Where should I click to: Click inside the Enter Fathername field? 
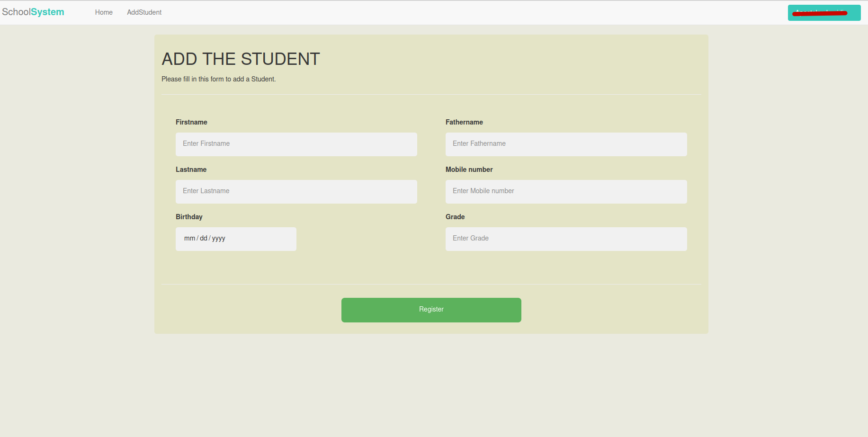click(x=566, y=144)
